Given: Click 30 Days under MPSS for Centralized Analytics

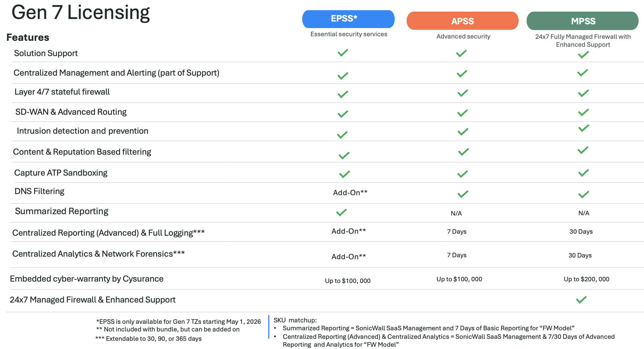Looking at the screenshot, I should coord(580,255).
